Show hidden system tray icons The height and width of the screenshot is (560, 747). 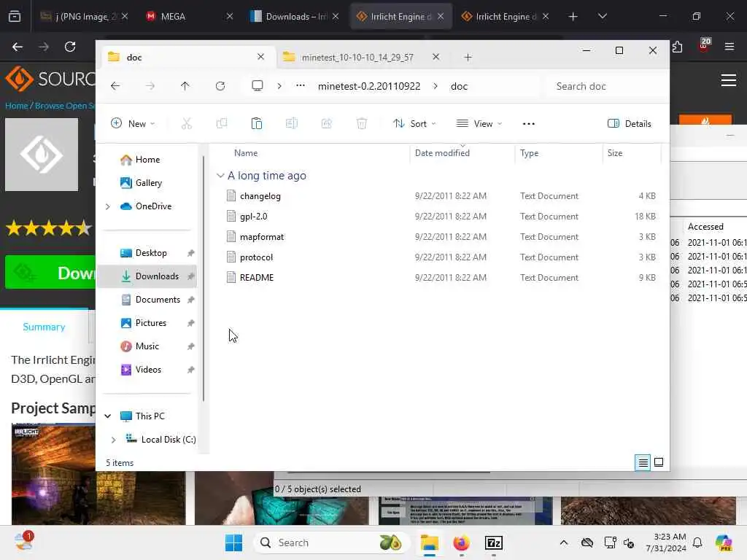coord(564,542)
